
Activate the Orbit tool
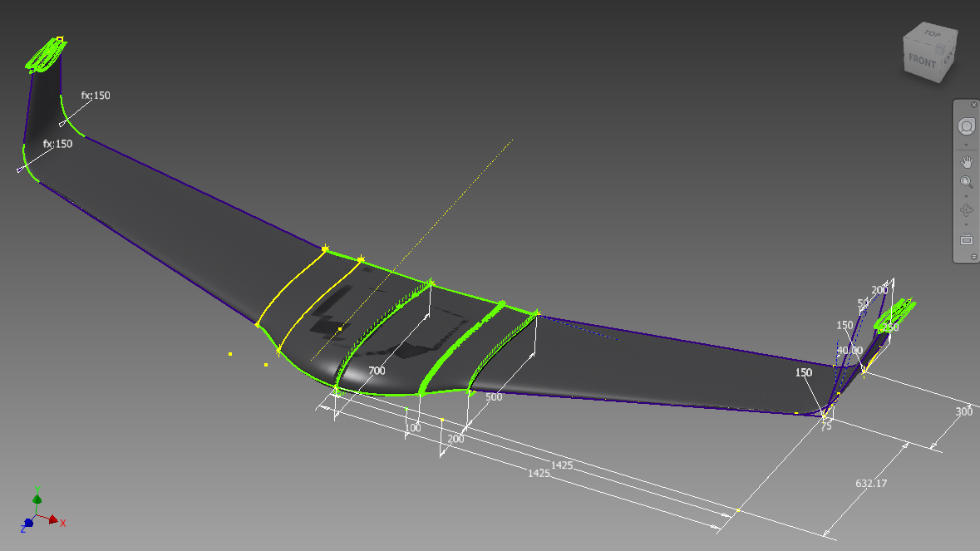click(966, 210)
